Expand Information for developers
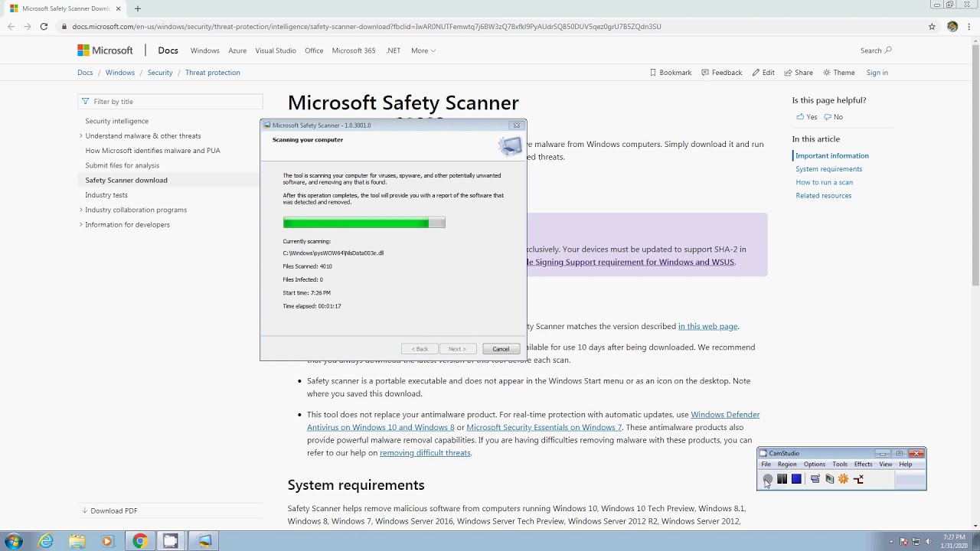Screen dimensions: 980x551 coord(81,225)
